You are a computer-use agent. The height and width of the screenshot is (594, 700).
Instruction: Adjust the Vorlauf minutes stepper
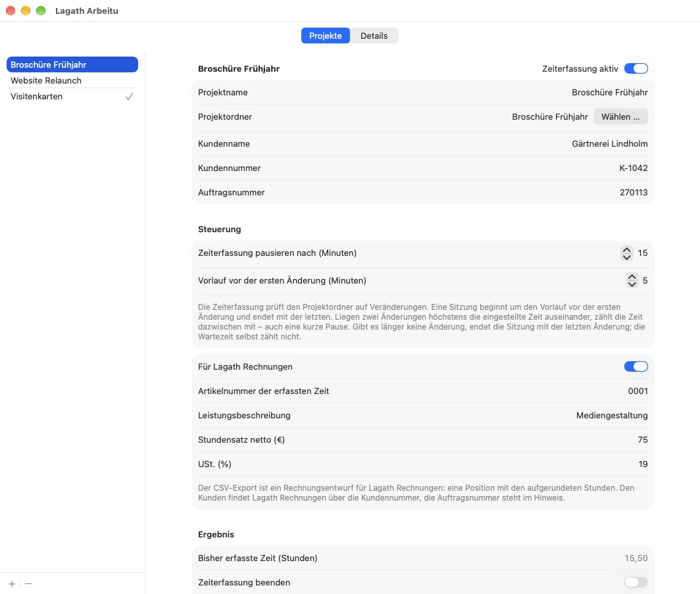coord(632,281)
